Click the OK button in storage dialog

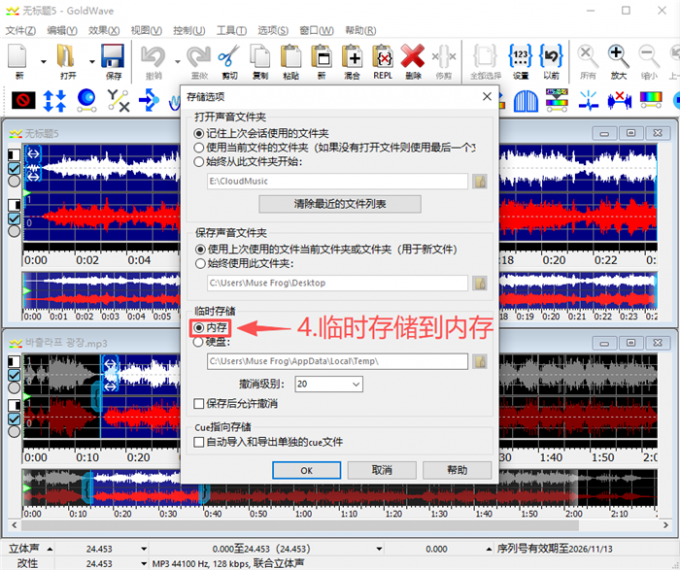point(306,470)
